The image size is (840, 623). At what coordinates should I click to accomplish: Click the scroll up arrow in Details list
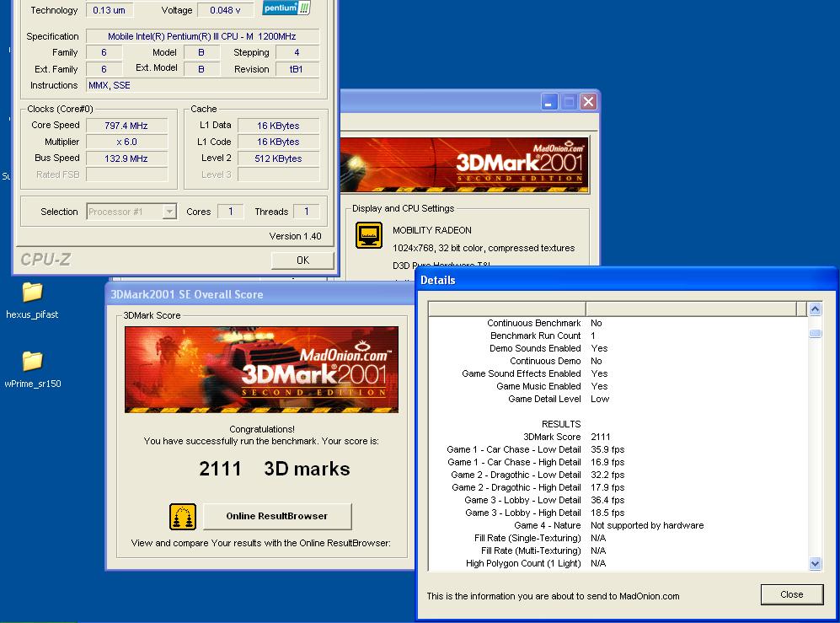[x=816, y=309]
